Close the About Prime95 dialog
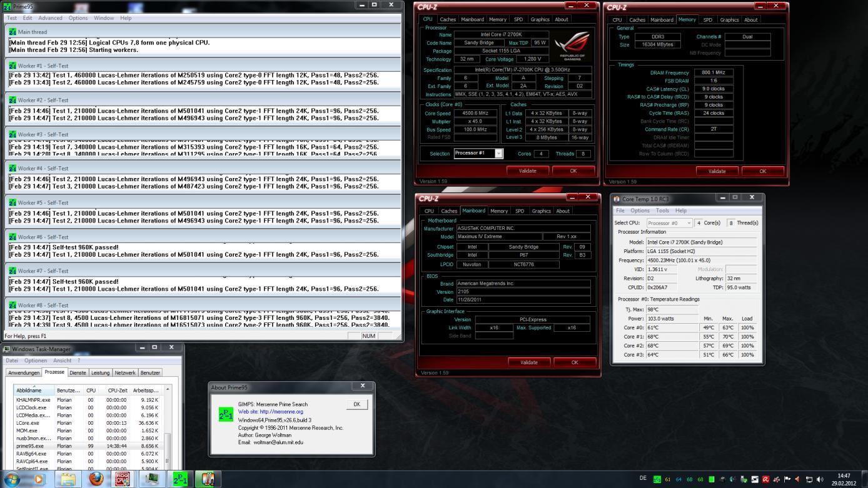Viewport: 868px width, 488px height. click(x=362, y=386)
